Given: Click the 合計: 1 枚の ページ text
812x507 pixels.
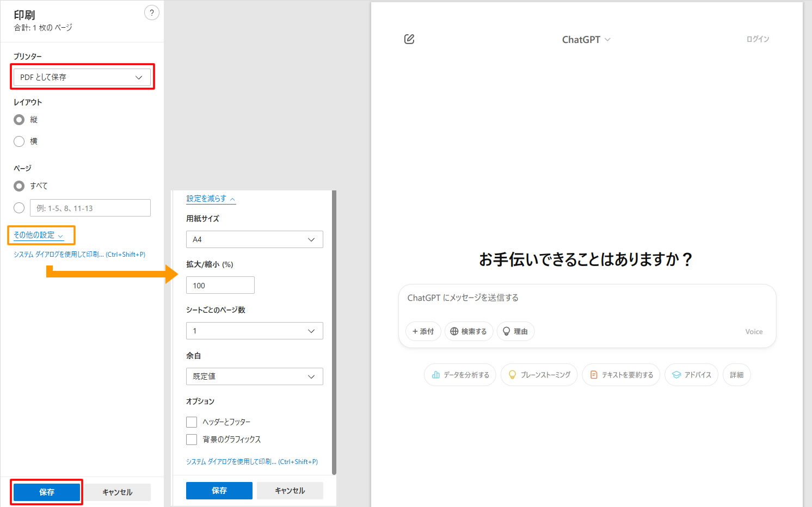Looking at the screenshot, I should pyautogui.click(x=43, y=28).
